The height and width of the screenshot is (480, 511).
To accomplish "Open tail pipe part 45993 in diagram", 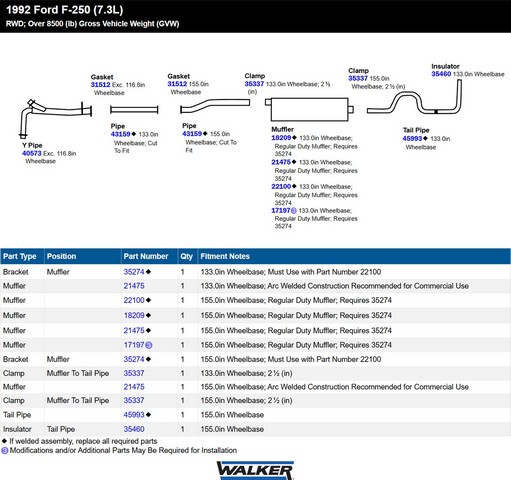I will [x=412, y=138].
